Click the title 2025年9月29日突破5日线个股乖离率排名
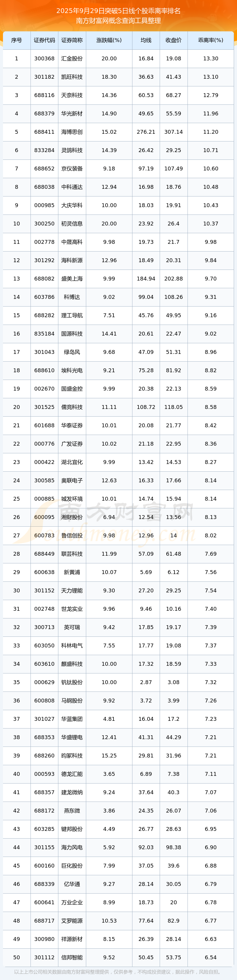237x980 pixels. pyautogui.click(x=118, y=11)
